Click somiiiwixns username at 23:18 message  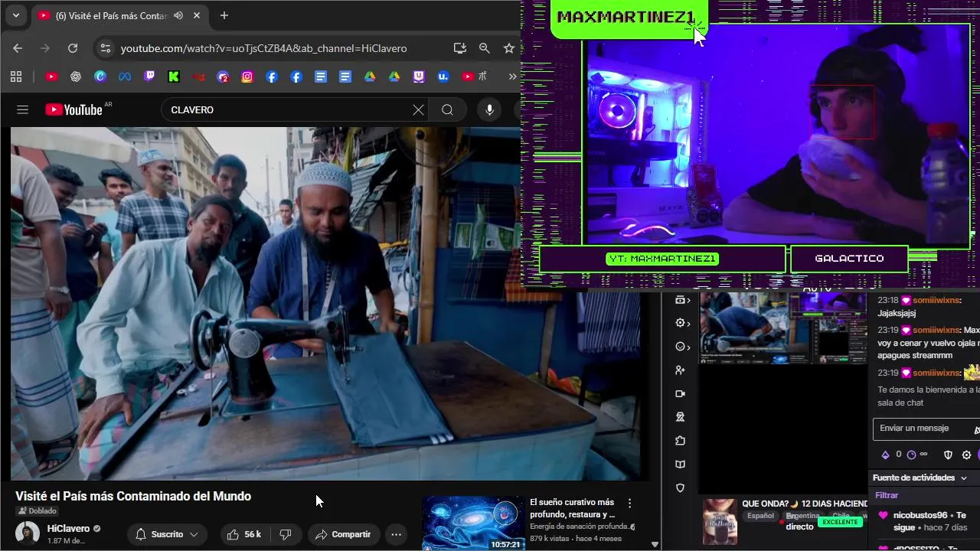(x=936, y=301)
